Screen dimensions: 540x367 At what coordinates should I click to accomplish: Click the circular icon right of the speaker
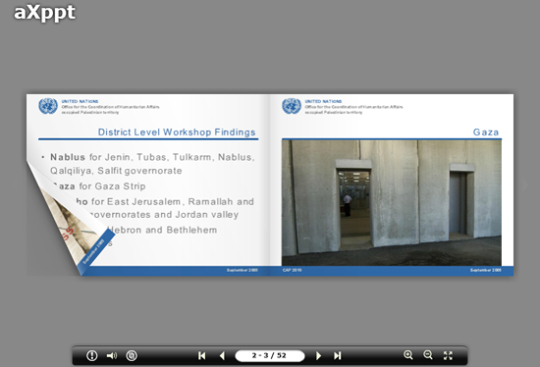pos(132,355)
